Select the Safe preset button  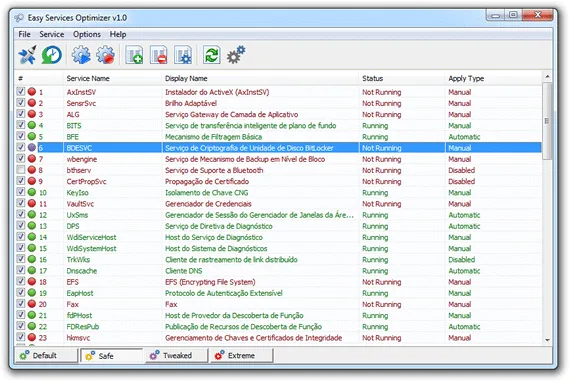point(111,355)
